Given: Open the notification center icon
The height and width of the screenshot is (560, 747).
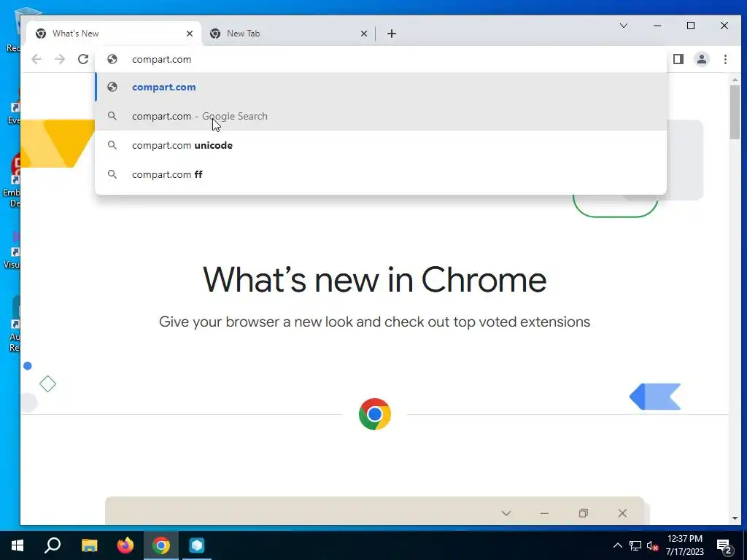Looking at the screenshot, I should (x=724, y=547).
